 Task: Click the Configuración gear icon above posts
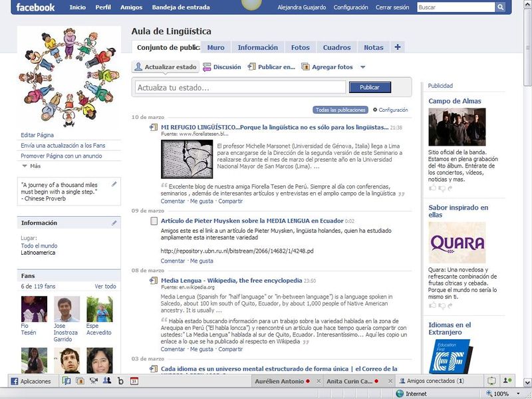coord(375,110)
